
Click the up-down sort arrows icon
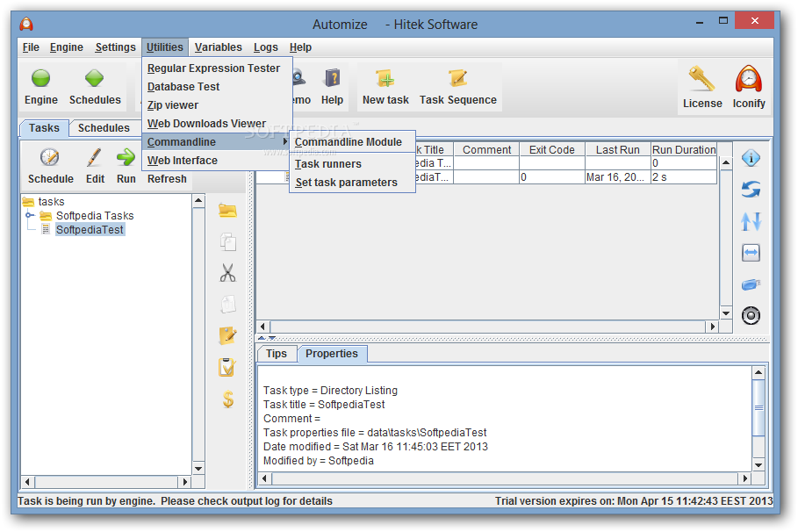[751, 221]
